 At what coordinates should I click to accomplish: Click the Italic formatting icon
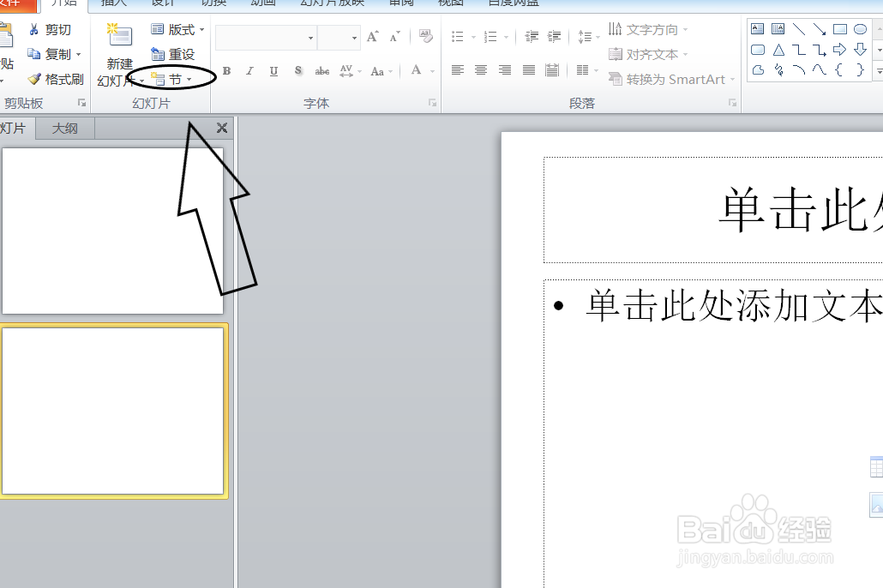[x=249, y=70]
